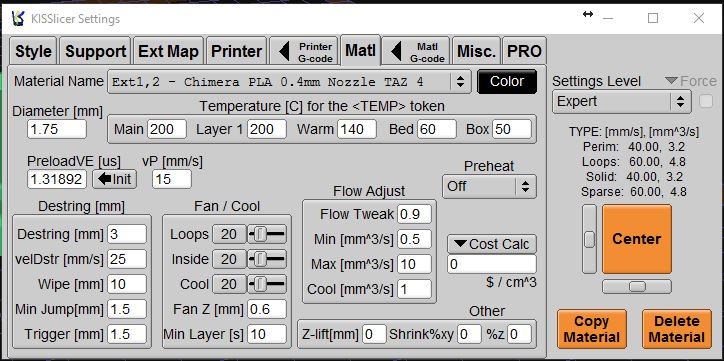Edit the Wipe [mm] field
This screenshot has height=361, width=724.
coord(127,284)
